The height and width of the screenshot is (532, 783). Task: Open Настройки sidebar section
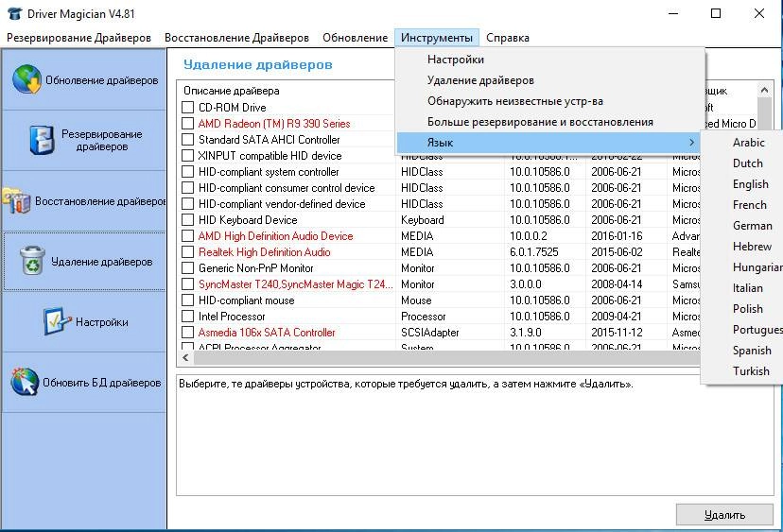click(x=84, y=322)
